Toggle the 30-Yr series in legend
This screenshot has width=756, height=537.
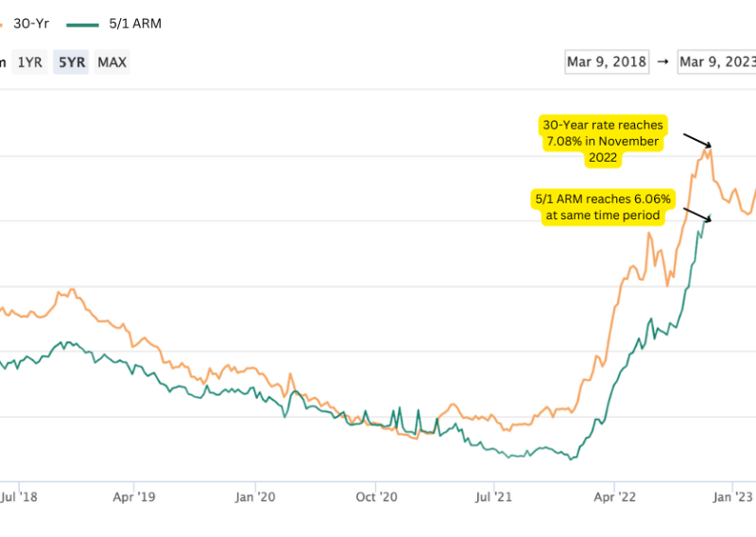pos(43,24)
